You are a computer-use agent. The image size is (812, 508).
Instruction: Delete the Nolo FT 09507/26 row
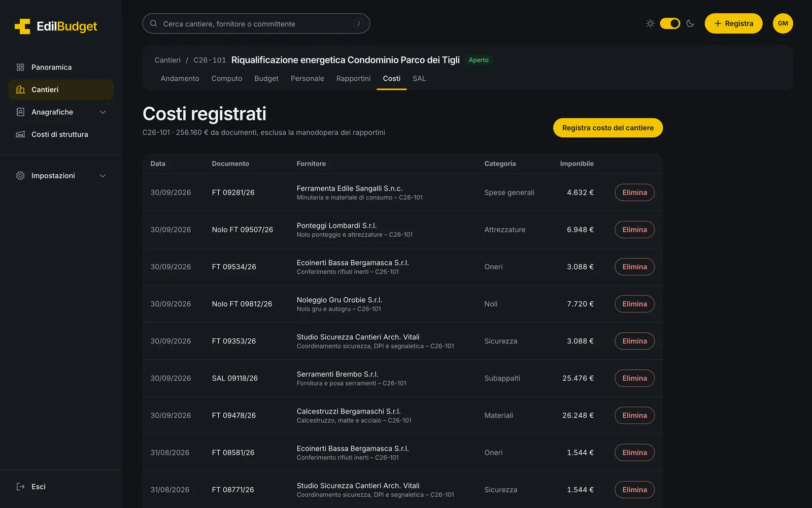pos(634,230)
